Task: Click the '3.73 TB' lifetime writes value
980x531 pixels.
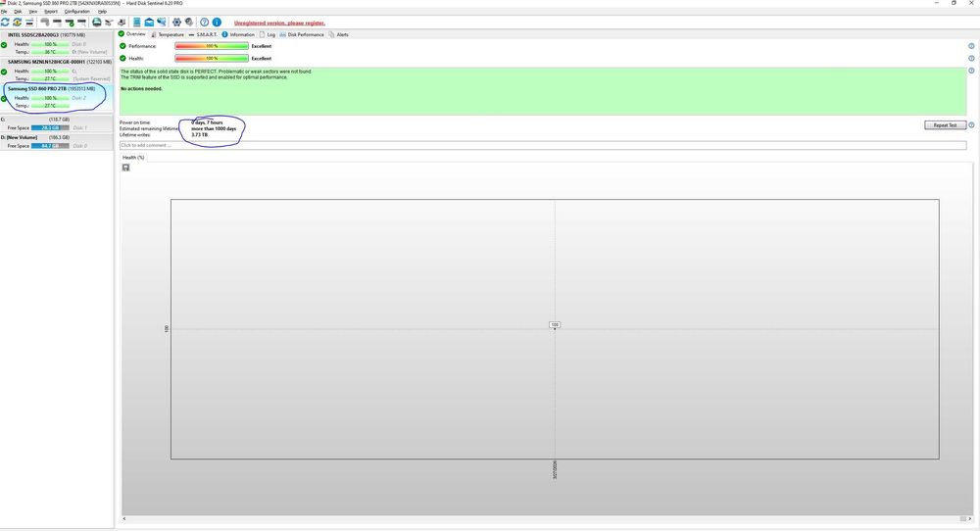Action: pos(199,135)
